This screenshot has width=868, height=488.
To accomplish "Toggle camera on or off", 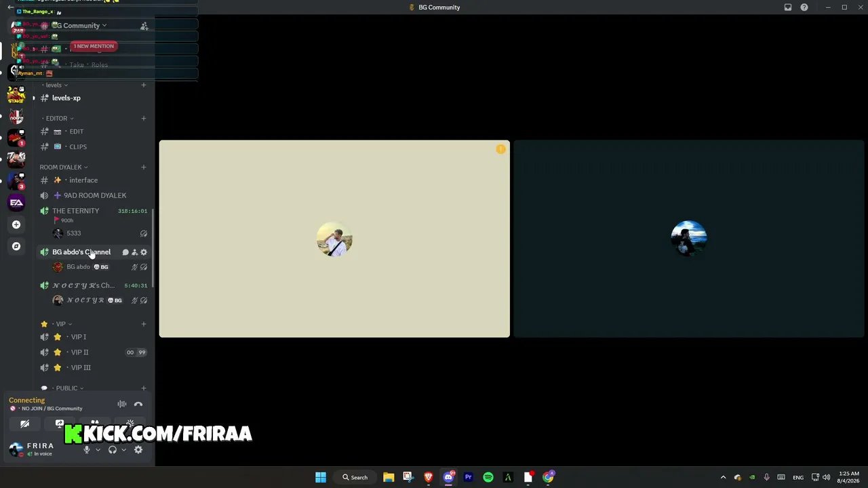I will click(x=25, y=424).
